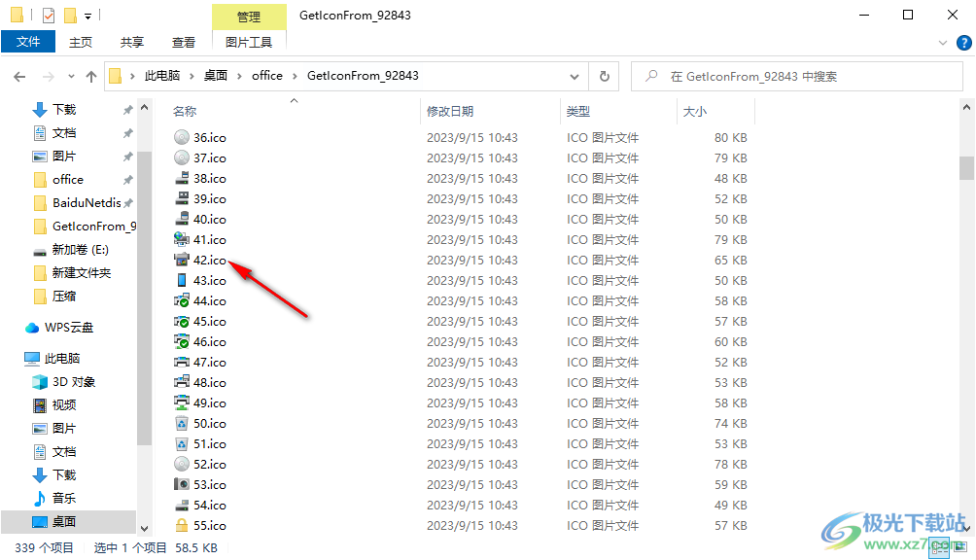Click the new folder icon in quick access toolbar
Image resolution: width=976 pixels, height=560 pixels.
coord(70,15)
